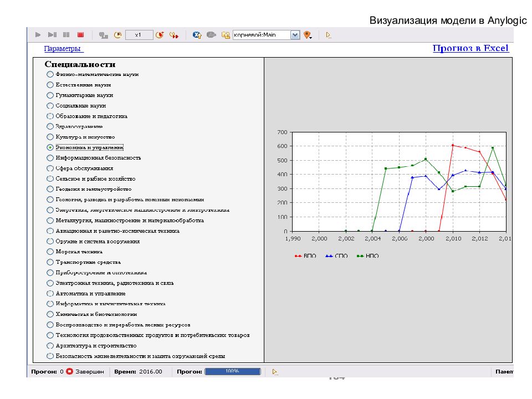Select Сфера обслуживания radio button

[50, 168]
